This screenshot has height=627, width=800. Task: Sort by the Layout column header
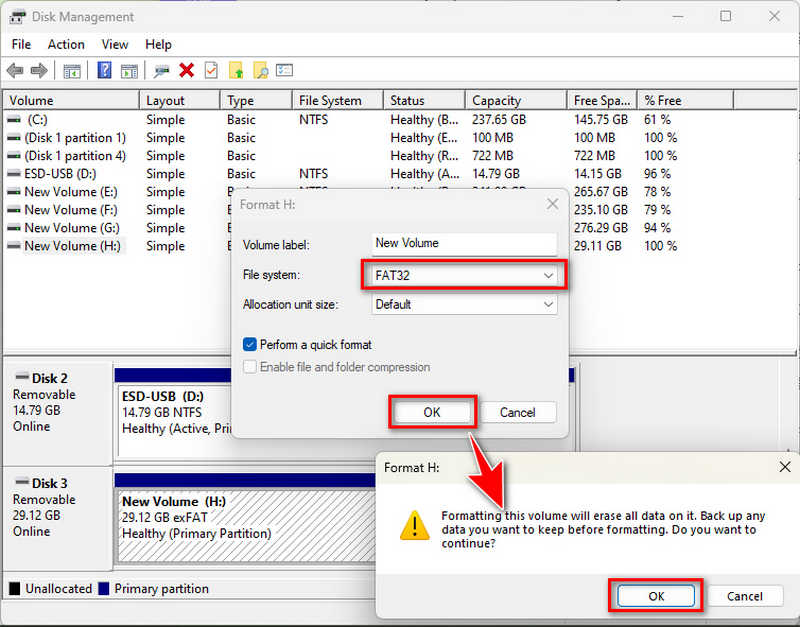click(180, 101)
